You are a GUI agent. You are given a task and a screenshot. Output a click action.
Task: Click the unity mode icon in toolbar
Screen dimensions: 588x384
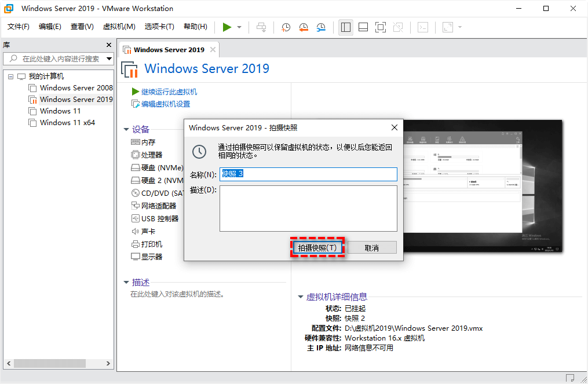point(398,27)
